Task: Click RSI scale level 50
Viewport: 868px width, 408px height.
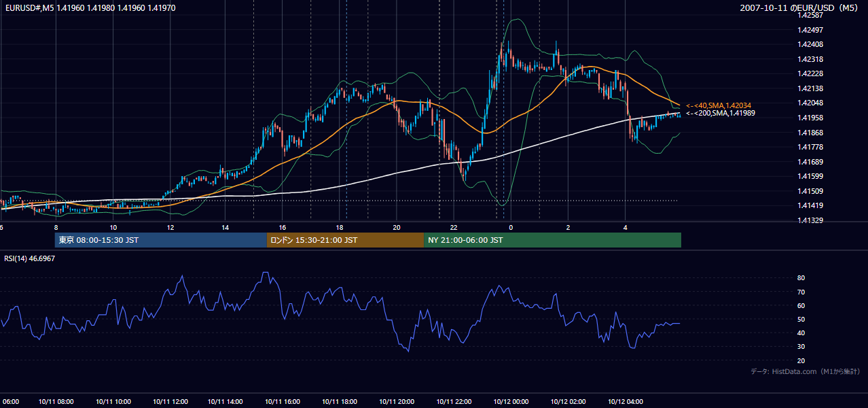Action: (801, 320)
